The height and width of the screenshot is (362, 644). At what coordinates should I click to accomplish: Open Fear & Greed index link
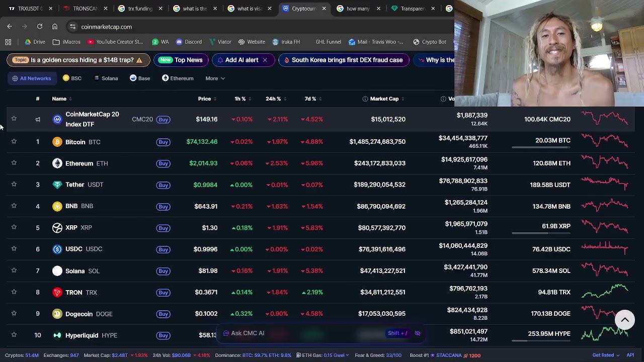[378, 355]
